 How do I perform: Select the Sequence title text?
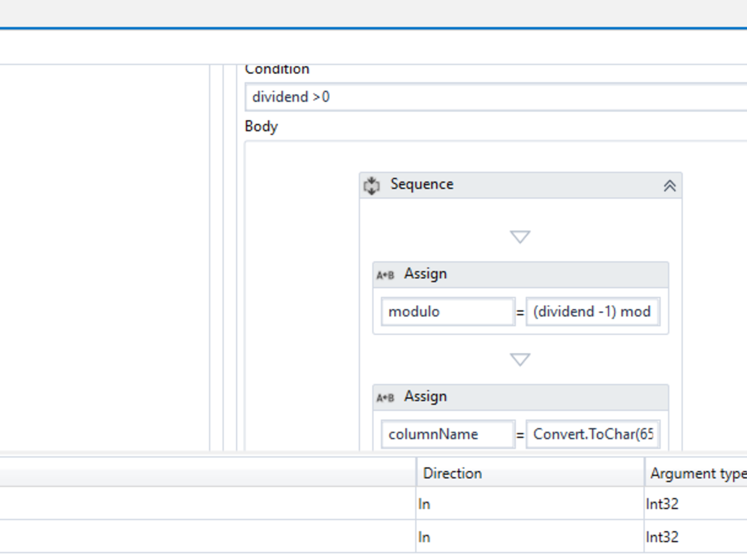pos(421,184)
